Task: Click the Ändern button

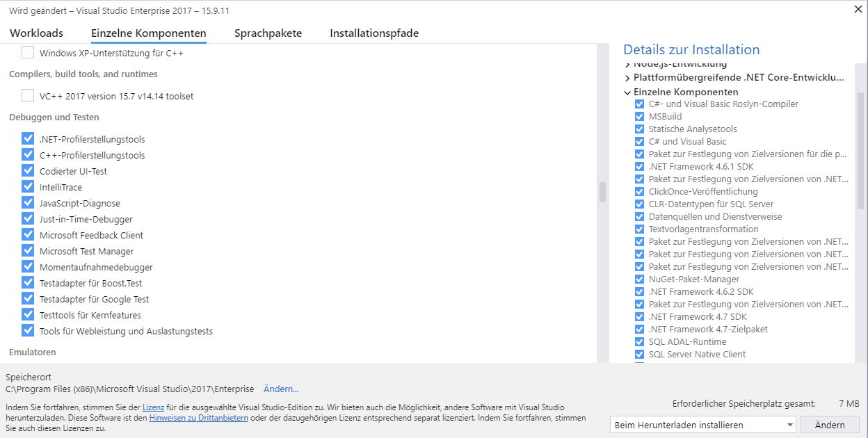Action: pyautogui.click(x=830, y=425)
